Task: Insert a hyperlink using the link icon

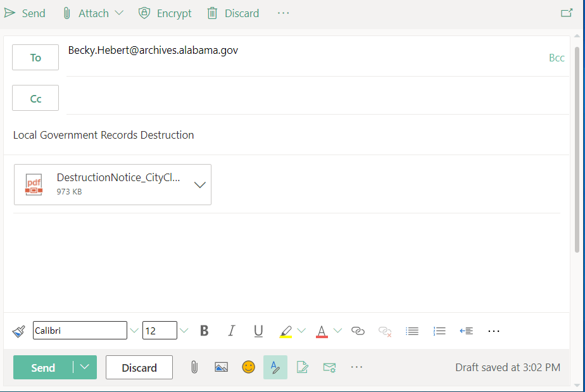Action: coord(358,331)
